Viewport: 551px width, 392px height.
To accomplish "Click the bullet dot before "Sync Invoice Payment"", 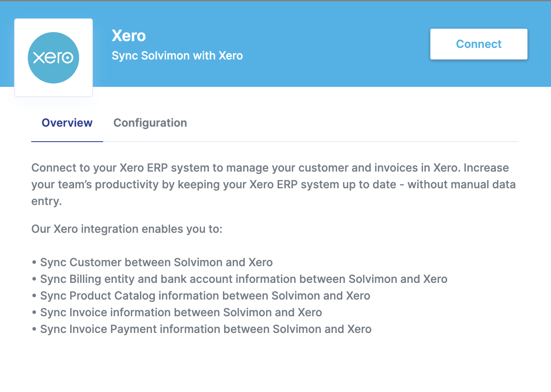I will (x=34, y=330).
